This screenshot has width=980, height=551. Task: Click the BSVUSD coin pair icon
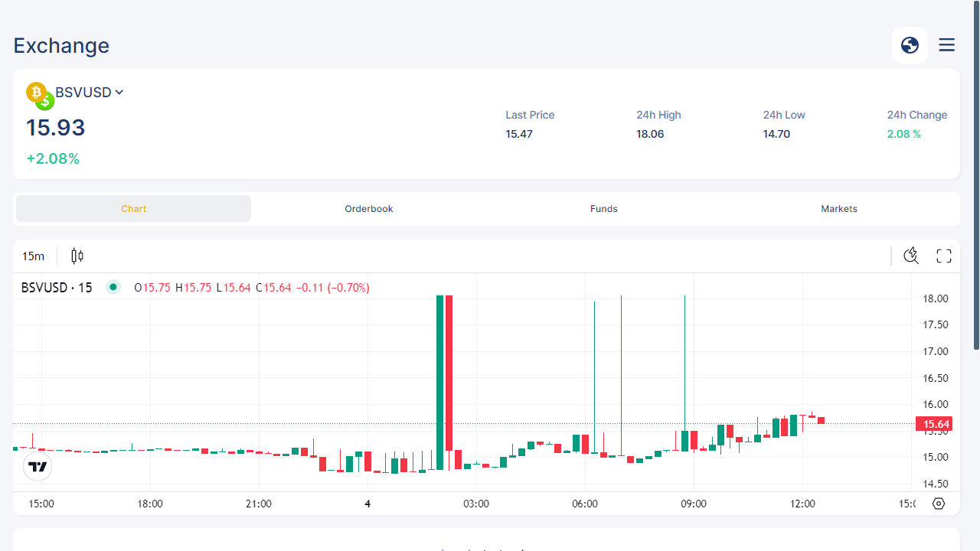40,96
